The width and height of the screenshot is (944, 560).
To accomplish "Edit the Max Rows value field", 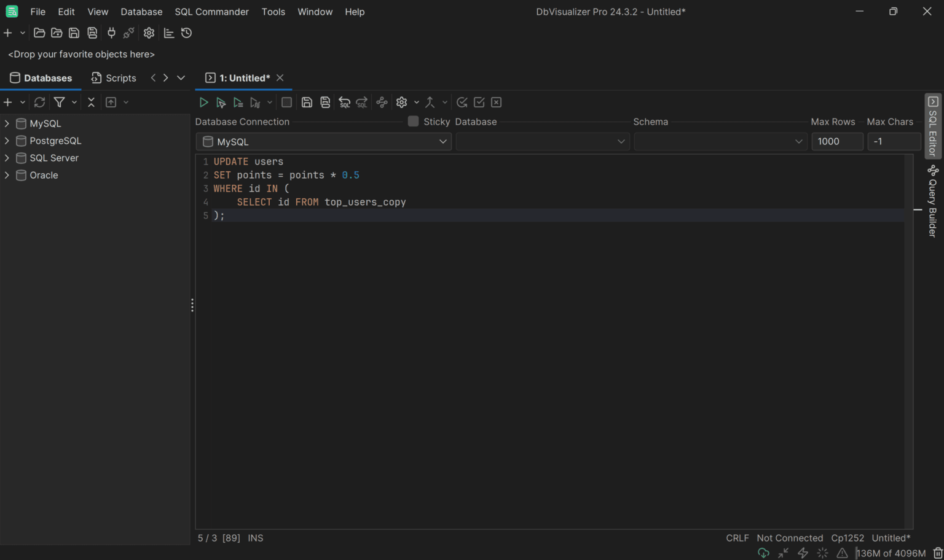I will pyautogui.click(x=837, y=141).
